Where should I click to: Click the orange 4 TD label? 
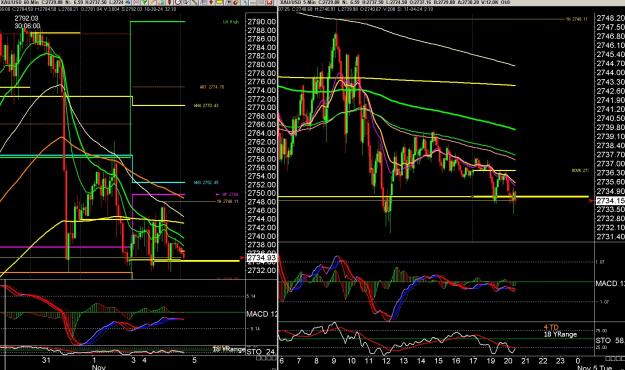551,327
